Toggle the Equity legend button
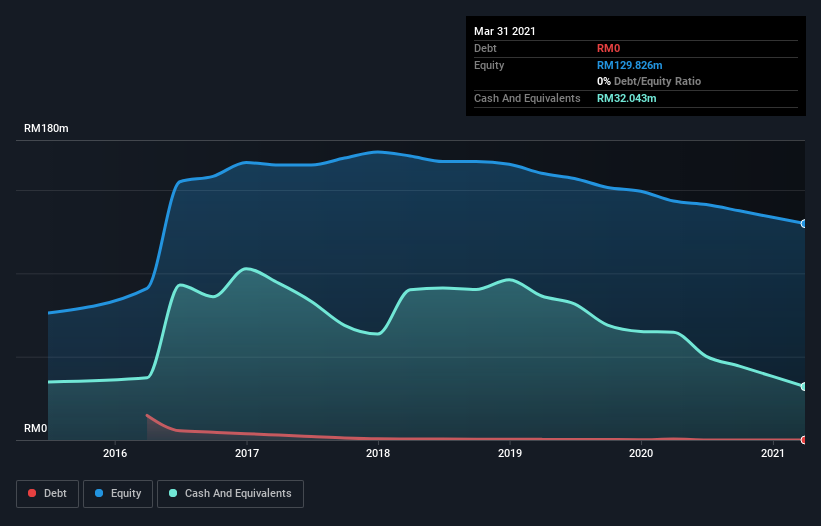The image size is (821, 526). (118, 494)
